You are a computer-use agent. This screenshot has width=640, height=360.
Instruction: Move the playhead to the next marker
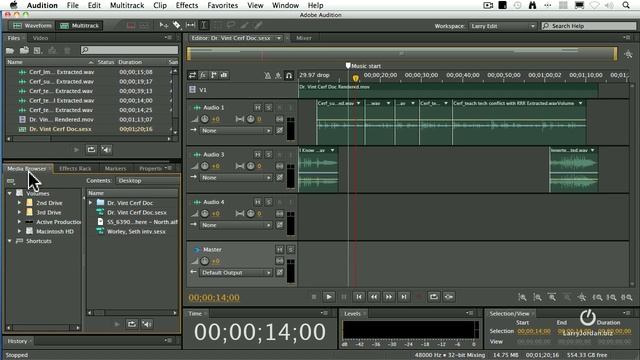point(404,297)
